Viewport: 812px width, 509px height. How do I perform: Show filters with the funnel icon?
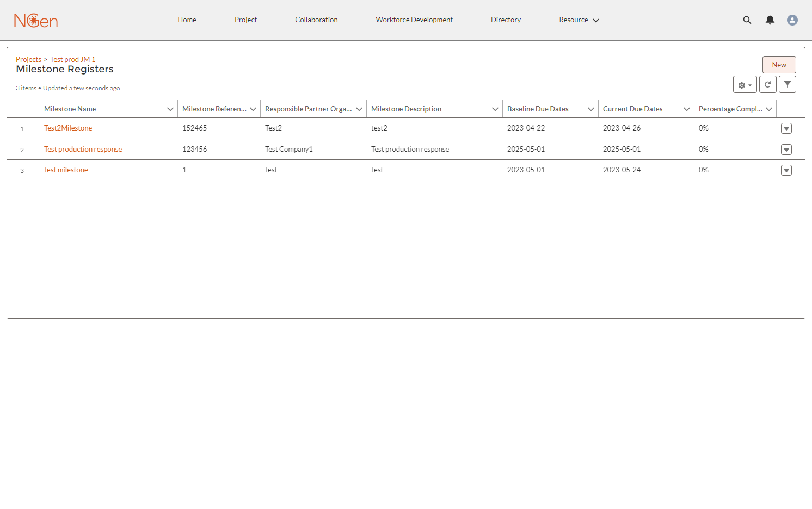click(x=788, y=84)
